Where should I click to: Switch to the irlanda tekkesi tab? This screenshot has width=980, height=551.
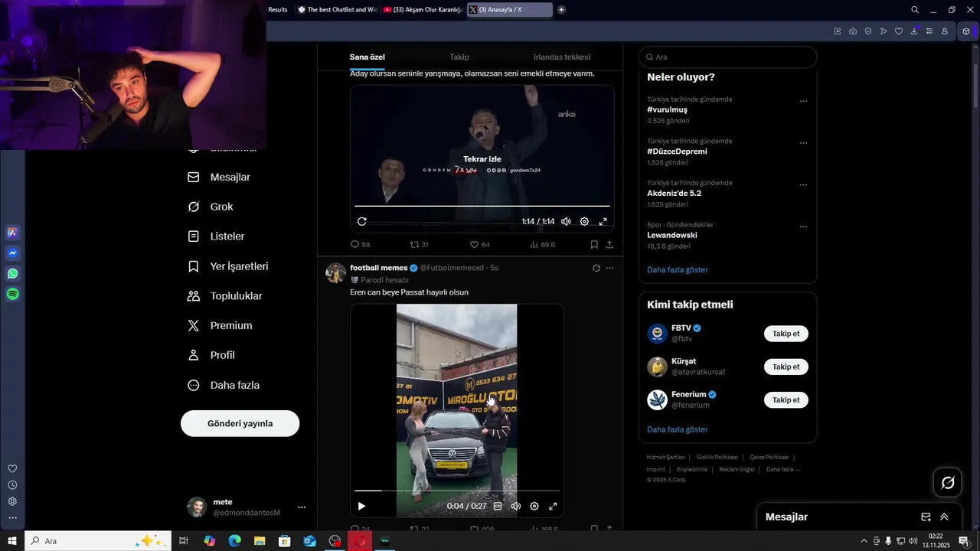click(562, 57)
